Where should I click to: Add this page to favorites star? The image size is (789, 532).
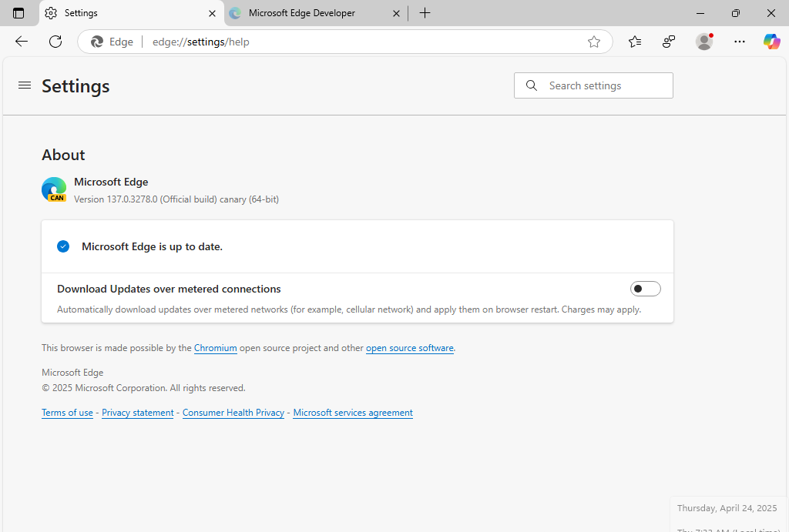[594, 42]
